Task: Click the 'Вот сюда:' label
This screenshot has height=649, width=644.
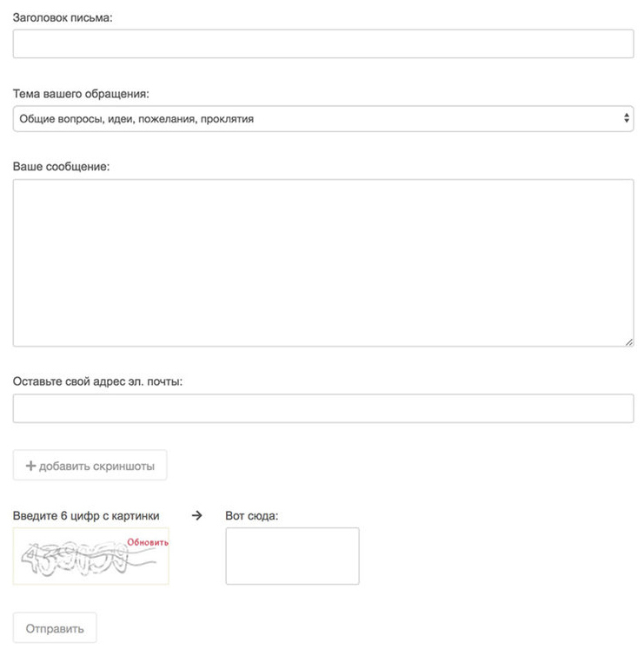Action: 251,515
